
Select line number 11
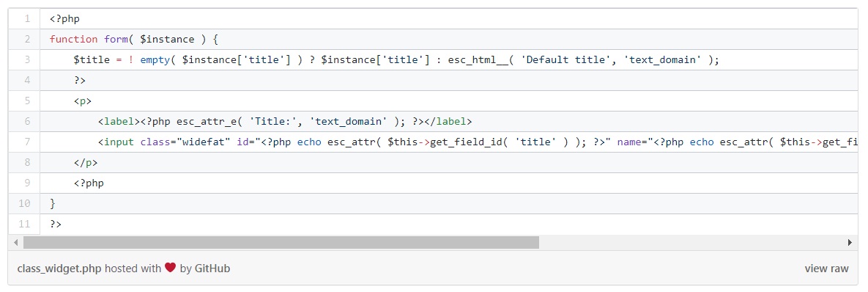(x=25, y=224)
